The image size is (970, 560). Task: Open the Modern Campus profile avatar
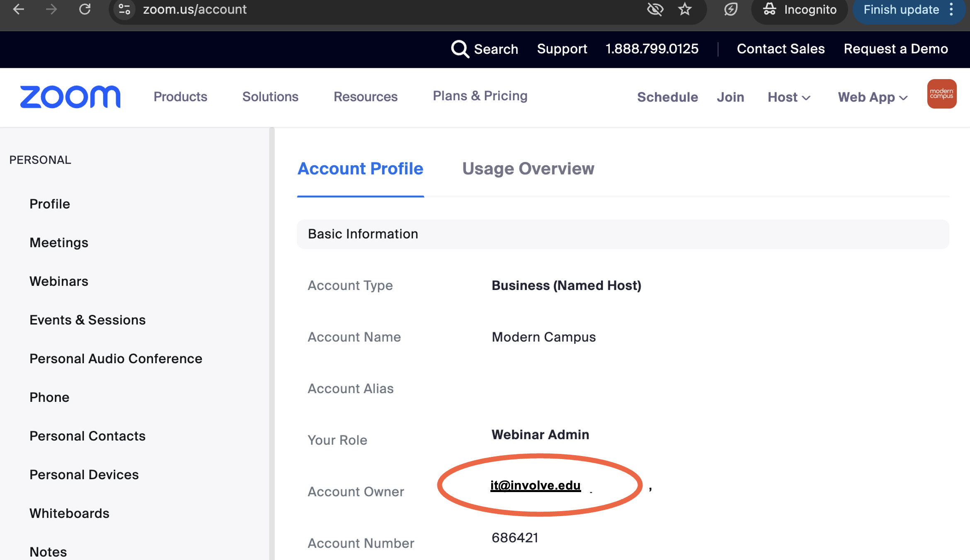(942, 94)
